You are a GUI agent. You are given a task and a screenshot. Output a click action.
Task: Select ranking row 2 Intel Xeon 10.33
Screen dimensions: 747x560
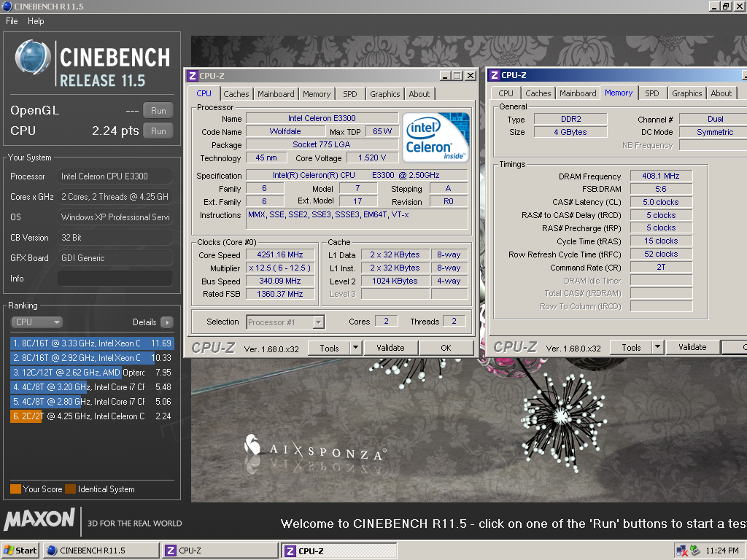click(91, 358)
